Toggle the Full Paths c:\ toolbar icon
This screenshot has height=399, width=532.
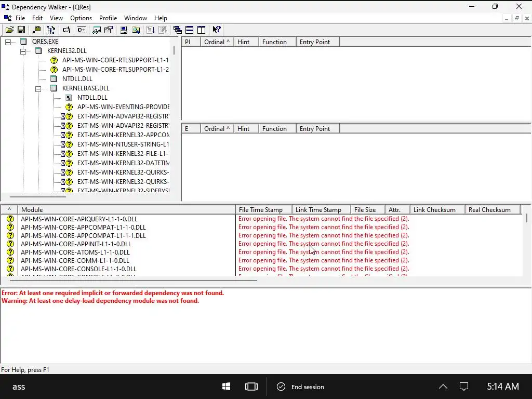coord(66,30)
